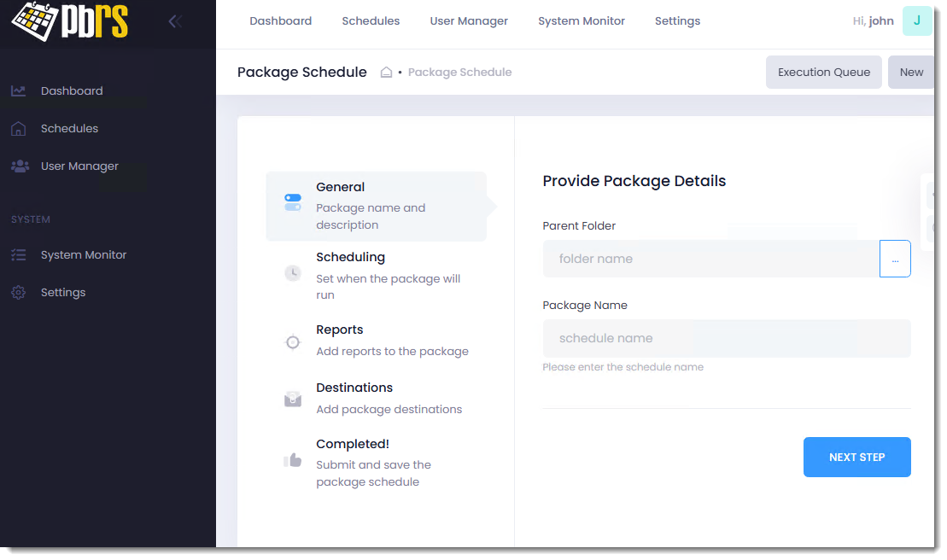Click the System Monitor checklist icon

[19, 255]
